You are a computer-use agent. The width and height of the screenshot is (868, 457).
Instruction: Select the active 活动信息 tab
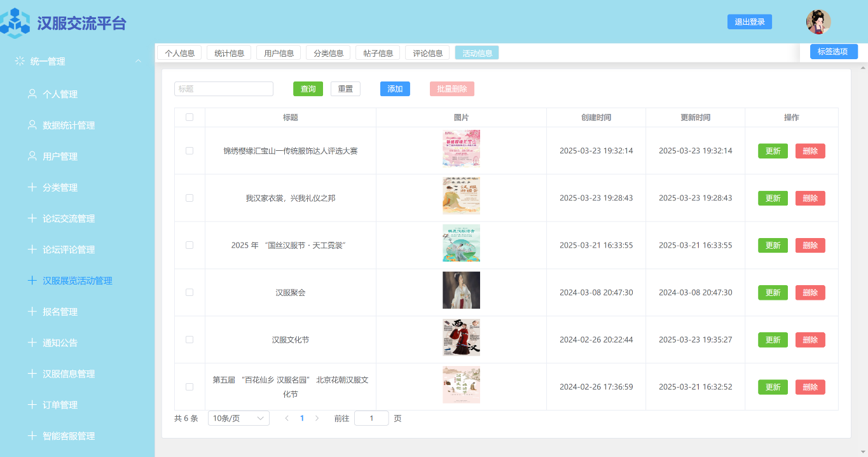point(477,53)
